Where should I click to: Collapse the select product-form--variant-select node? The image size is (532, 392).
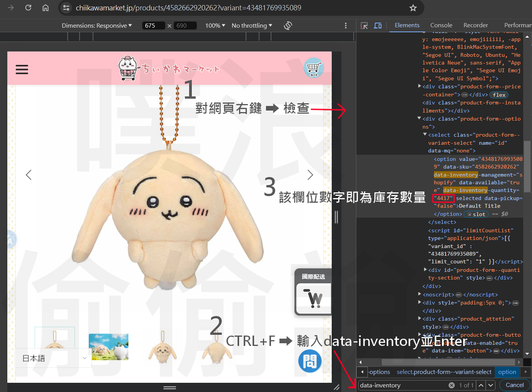(x=425, y=134)
